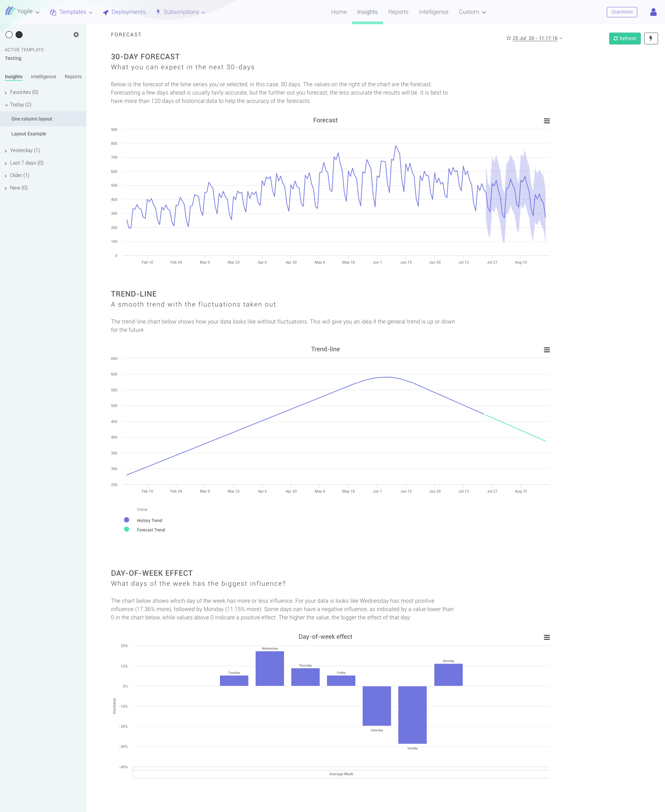Viewport: 665px width, 812px height.
Task: Open the user profile icon
Action: [653, 12]
